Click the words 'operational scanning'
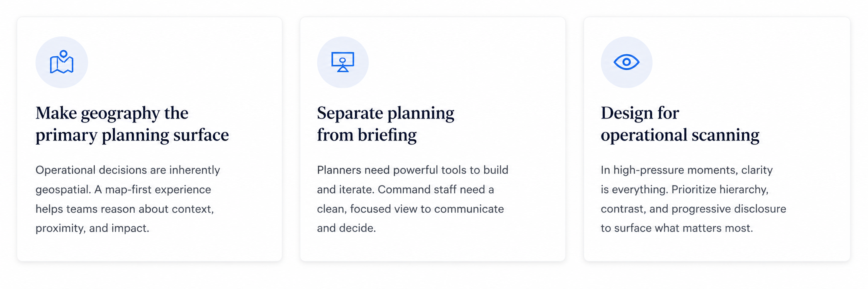The image size is (868, 289). tap(680, 135)
